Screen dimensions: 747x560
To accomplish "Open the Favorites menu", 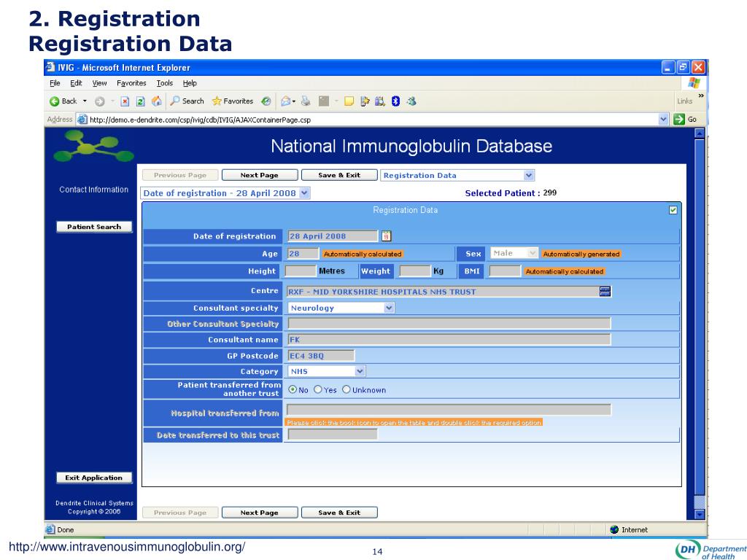I will click(131, 83).
